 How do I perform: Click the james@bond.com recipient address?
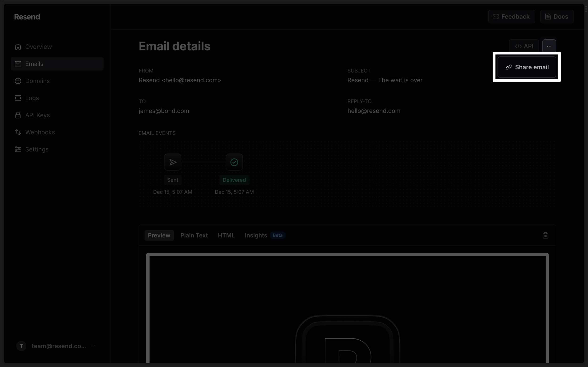point(164,111)
